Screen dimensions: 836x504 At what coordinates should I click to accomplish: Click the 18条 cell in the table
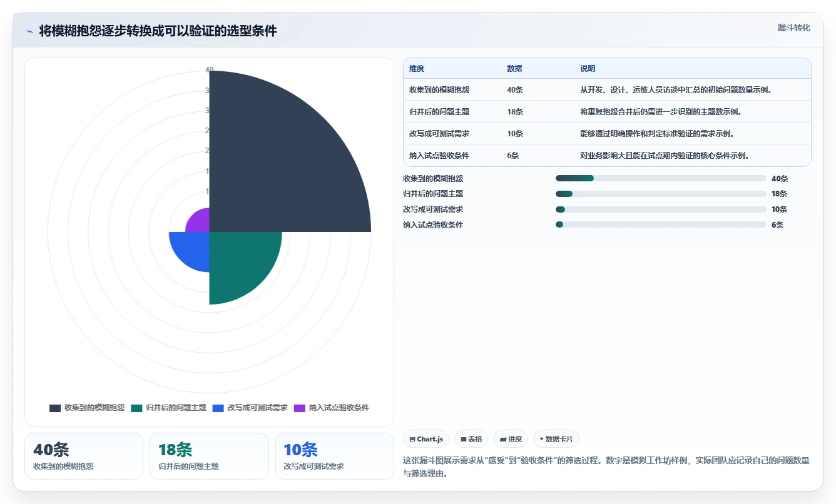click(515, 112)
